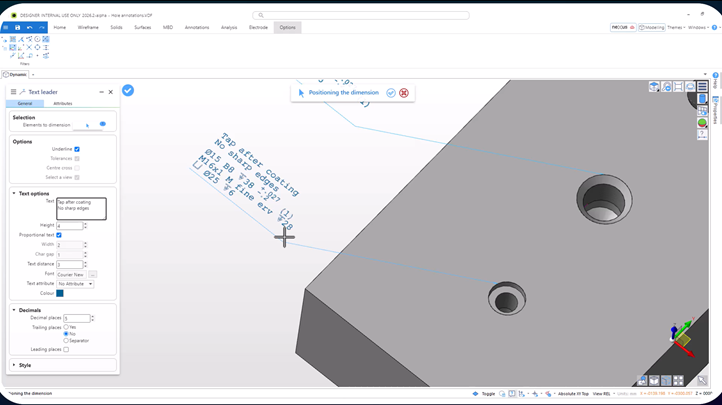Select Trailing places Separator radio
722x405 pixels.
pyautogui.click(x=66, y=341)
